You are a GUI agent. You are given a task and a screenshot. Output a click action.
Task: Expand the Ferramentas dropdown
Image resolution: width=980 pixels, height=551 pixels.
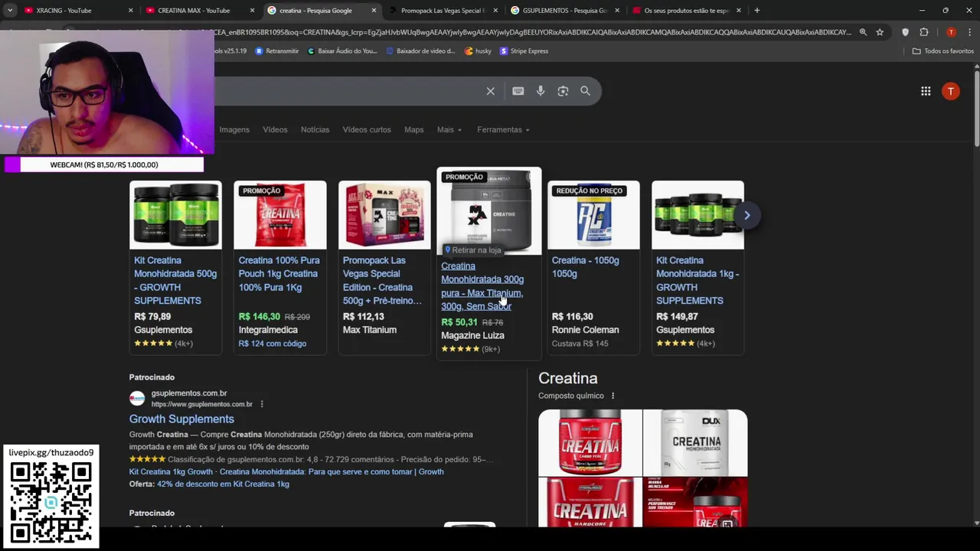503,129
